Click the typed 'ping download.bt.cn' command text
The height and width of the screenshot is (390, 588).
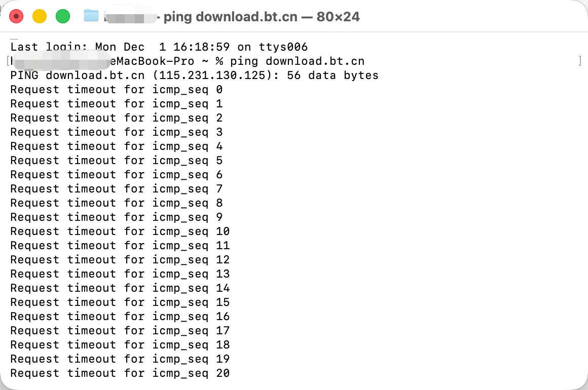[x=297, y=61]
